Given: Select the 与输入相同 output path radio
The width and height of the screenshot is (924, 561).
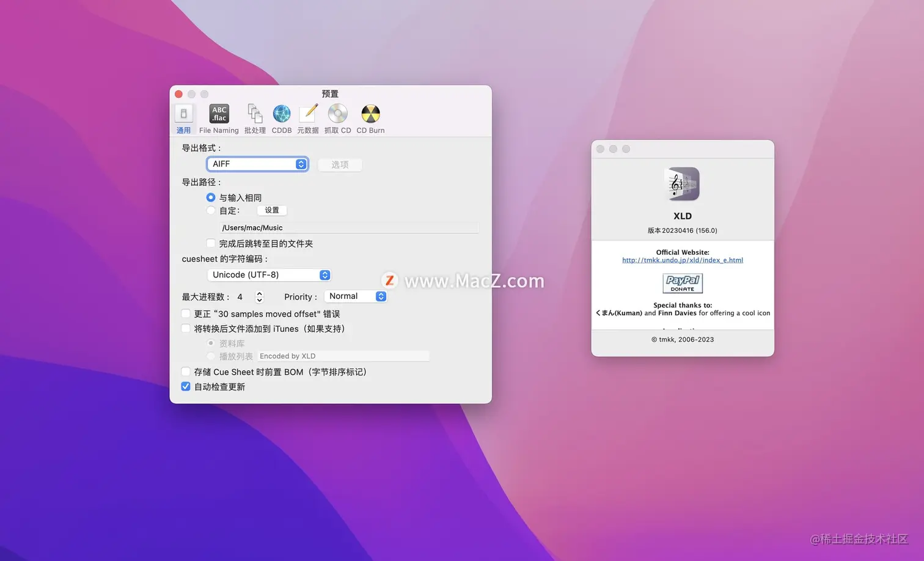Looking at the screenshot, I should tap(211, 197).
